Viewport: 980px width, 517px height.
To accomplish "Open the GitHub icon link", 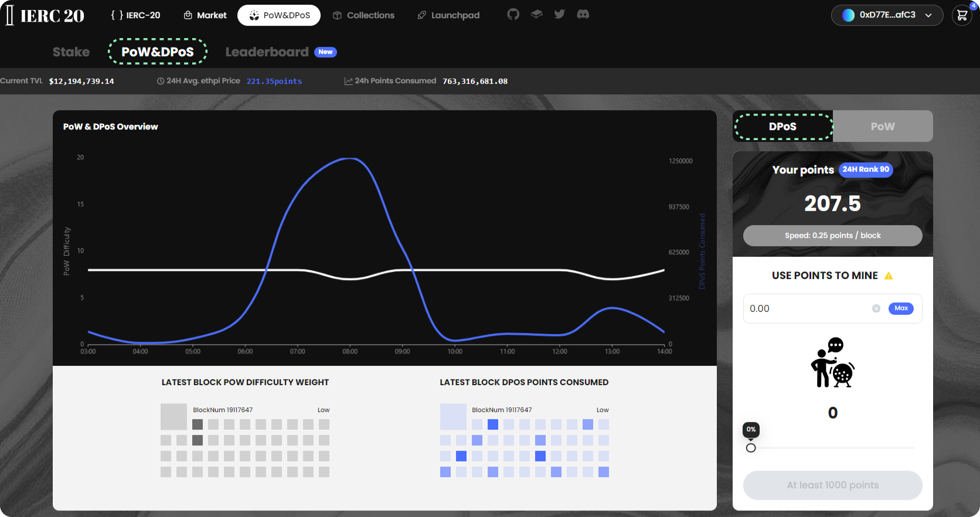I will tap(513, 15).
